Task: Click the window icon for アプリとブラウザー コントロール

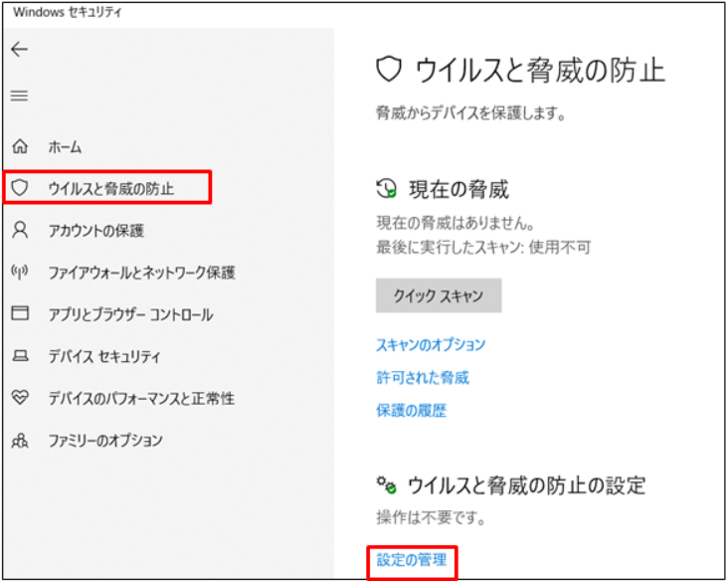Action: click(x=20, y=313)
